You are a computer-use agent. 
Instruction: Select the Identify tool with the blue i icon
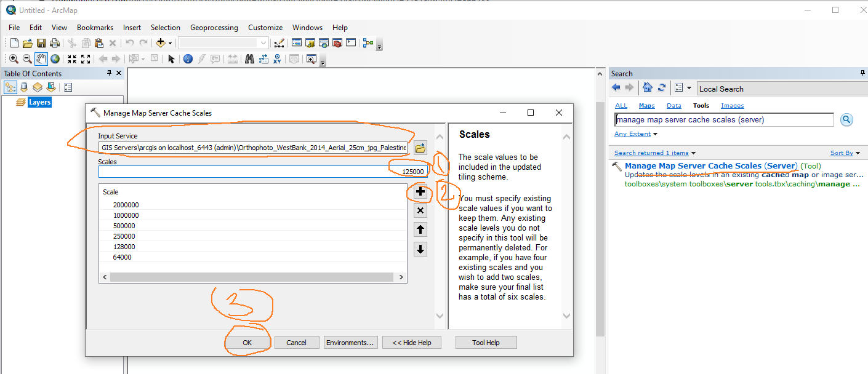(188, 59)
